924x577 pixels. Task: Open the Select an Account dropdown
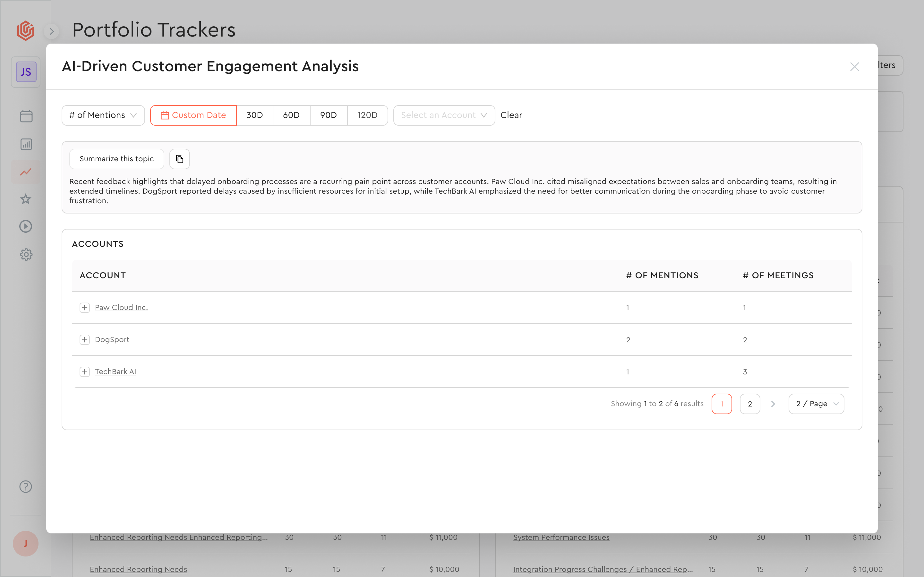444,115
